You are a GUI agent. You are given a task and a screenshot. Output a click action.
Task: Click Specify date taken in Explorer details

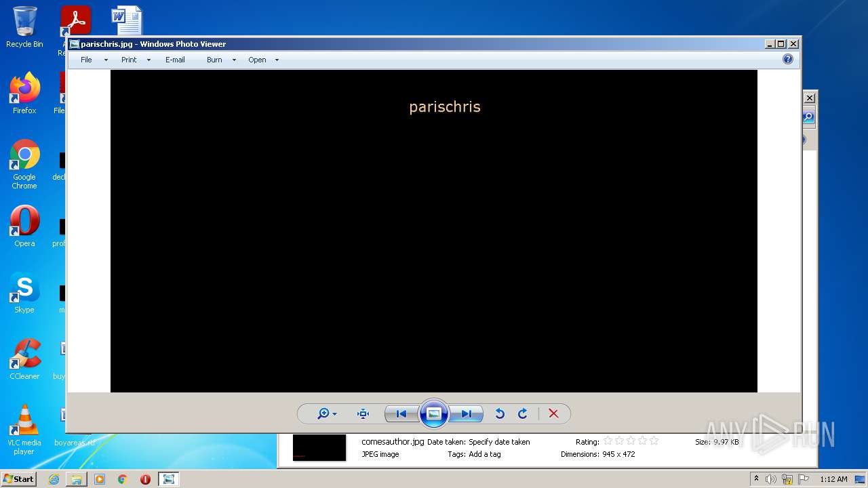(x=499, y=442)
